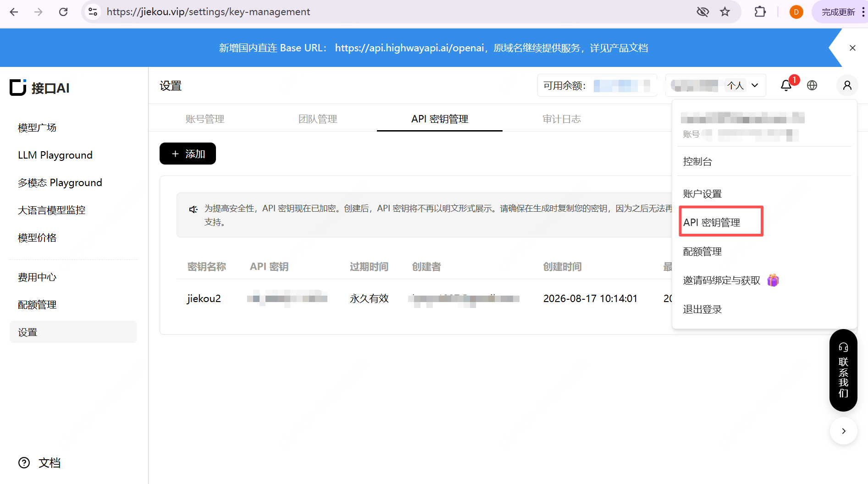Screen dimensions: 868x484
Task: Open 邀请码绑定与获取 in the account menu
Action: coord(731,280)
